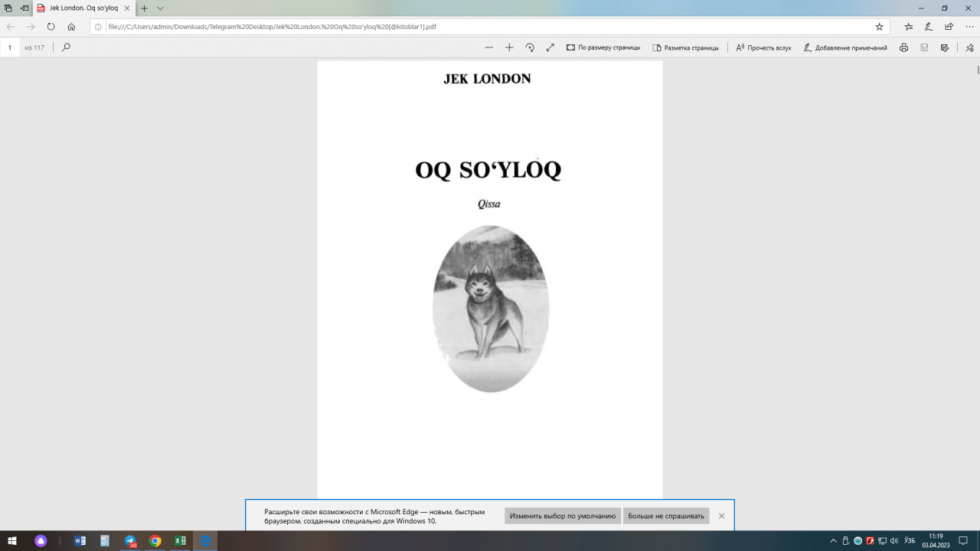Click the Qissa subtitle text
The height and width of the screenshot is (551, 980).
click(x=488, y=204)
